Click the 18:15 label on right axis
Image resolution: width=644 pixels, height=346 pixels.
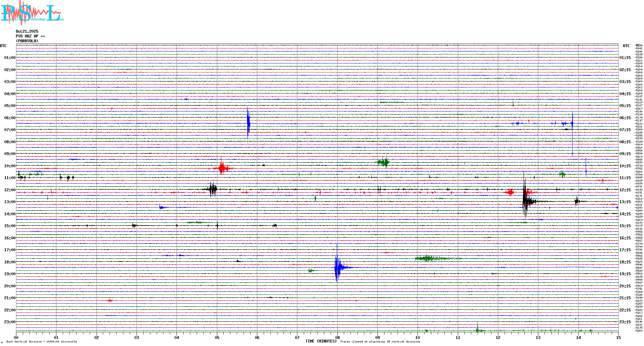coord(625,262)
